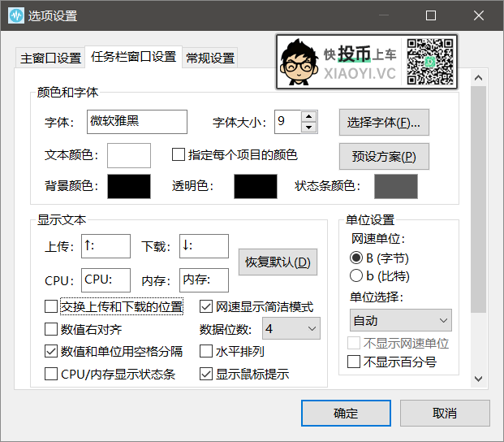Click the 恢复默认(D) button
This screenshot has width=504, height=442.
[x=278, y=262]
